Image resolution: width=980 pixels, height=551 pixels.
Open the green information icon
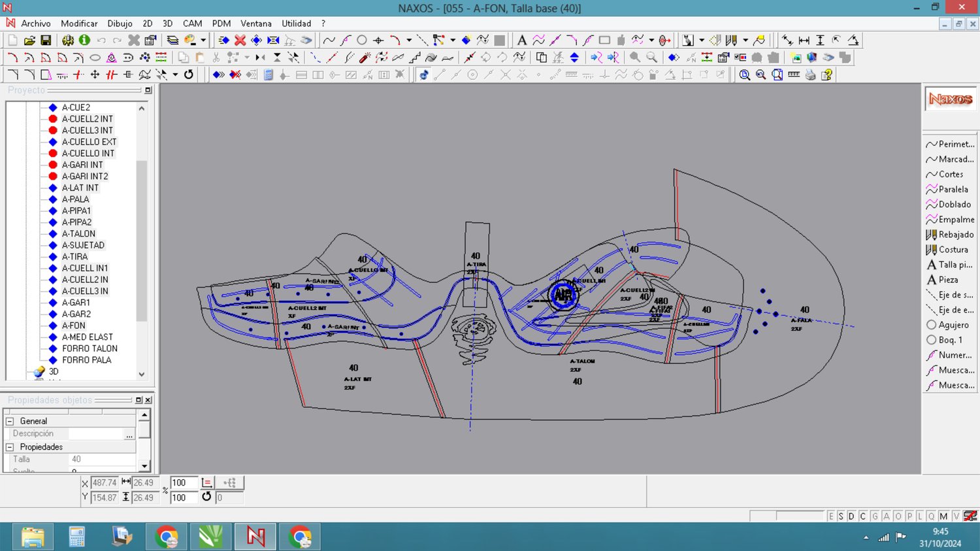click(x=84, y=41)
